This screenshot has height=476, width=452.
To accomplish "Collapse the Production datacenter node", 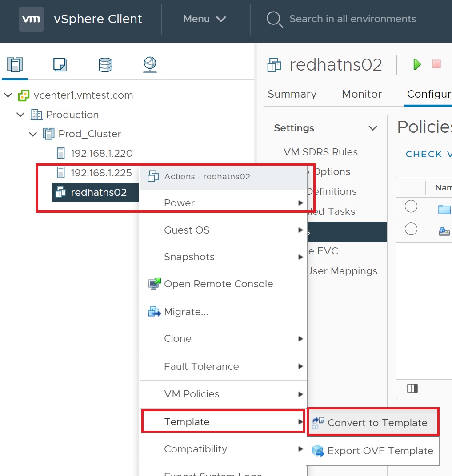I will pos(20,115).
